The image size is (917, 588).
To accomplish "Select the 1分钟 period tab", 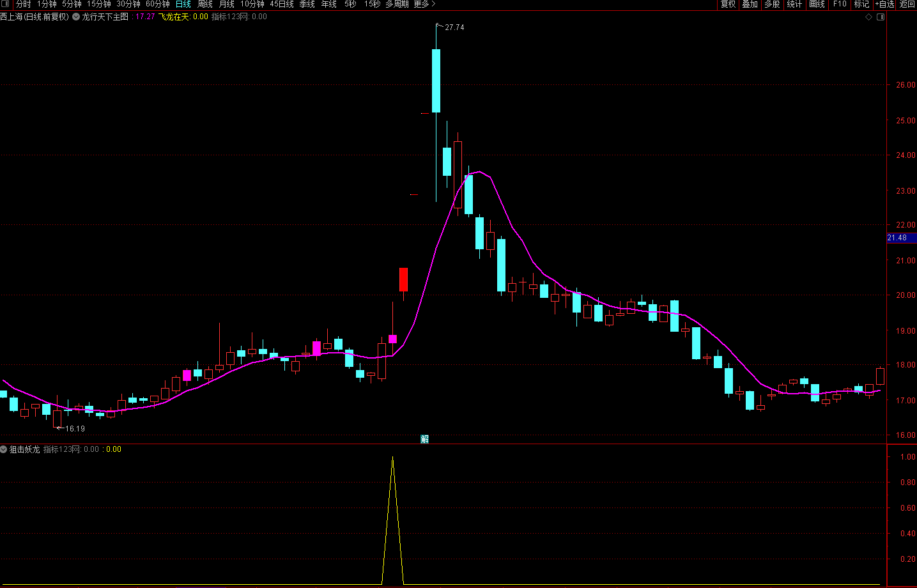I will point(47,4).
